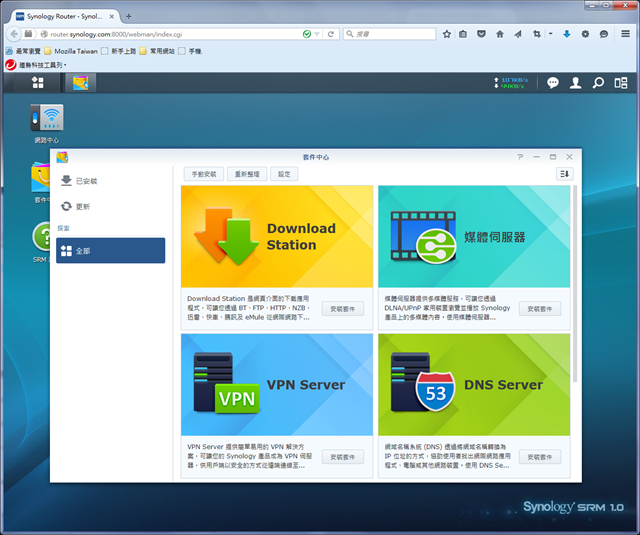This screenshot has height=535, width=640.
Task: Click the sort order icon in Package Center
Action: pyautogui.click(x=564, y=174)
